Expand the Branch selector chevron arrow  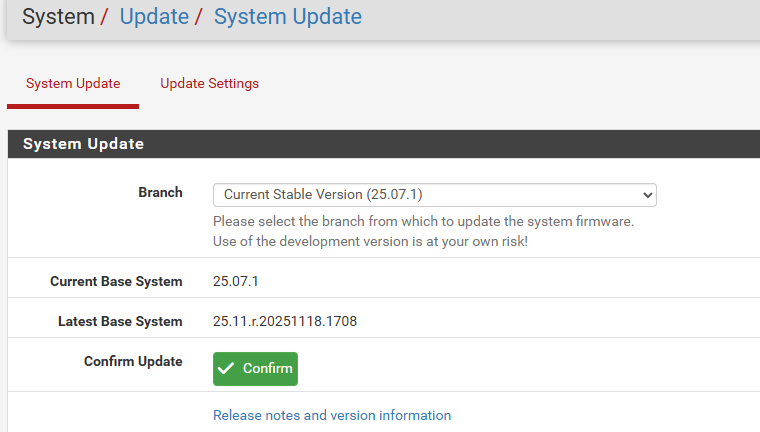pos(648,194)
